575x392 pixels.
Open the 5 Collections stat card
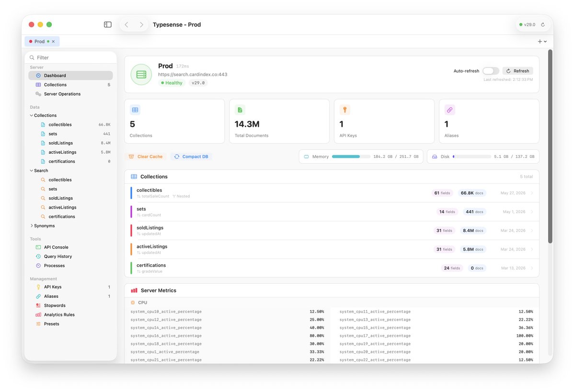click(174, 122)
